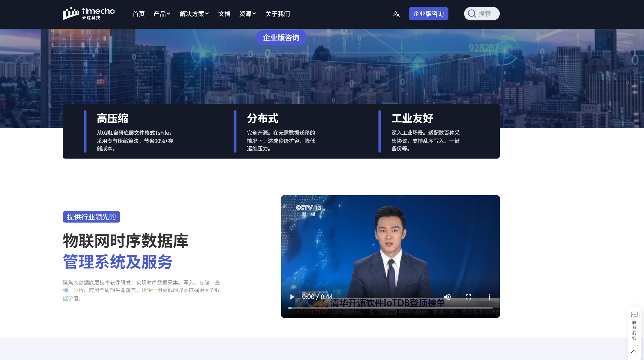Click the 管理系统及服务 heading
Screen dimensions: 644x360
(x=118, y=262)
